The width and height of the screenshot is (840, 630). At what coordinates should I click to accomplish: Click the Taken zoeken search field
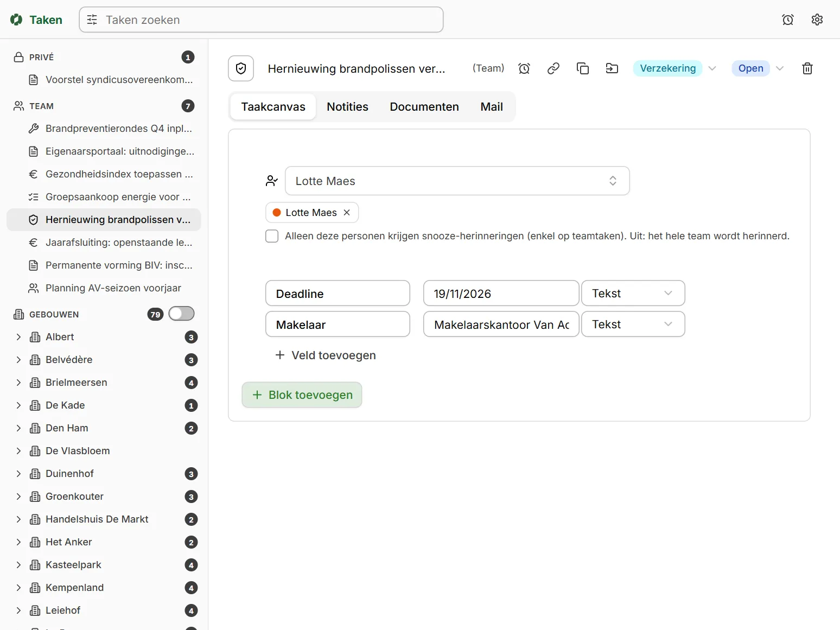(261, 20)
